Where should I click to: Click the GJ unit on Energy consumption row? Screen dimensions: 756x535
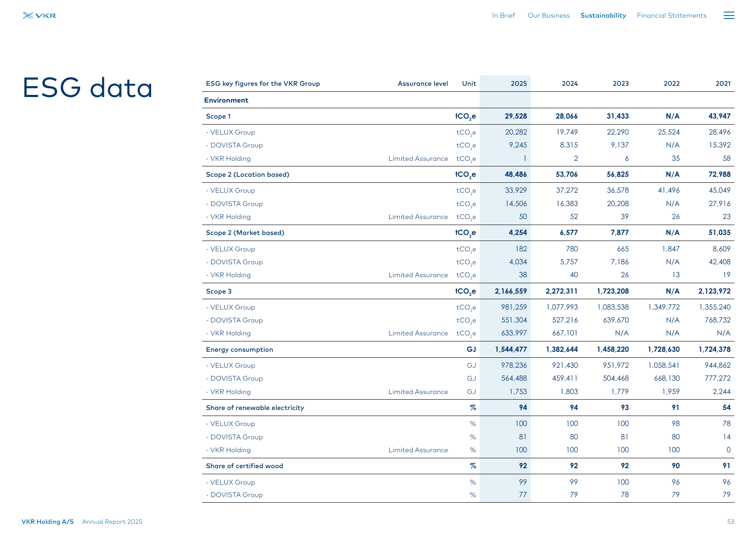[471, 349]
